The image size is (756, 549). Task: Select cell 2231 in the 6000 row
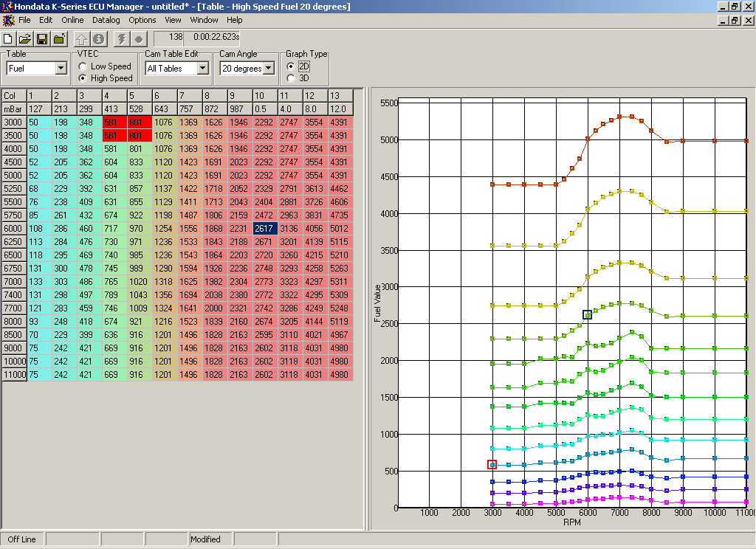pyautogui.click(x=240, y=229)
